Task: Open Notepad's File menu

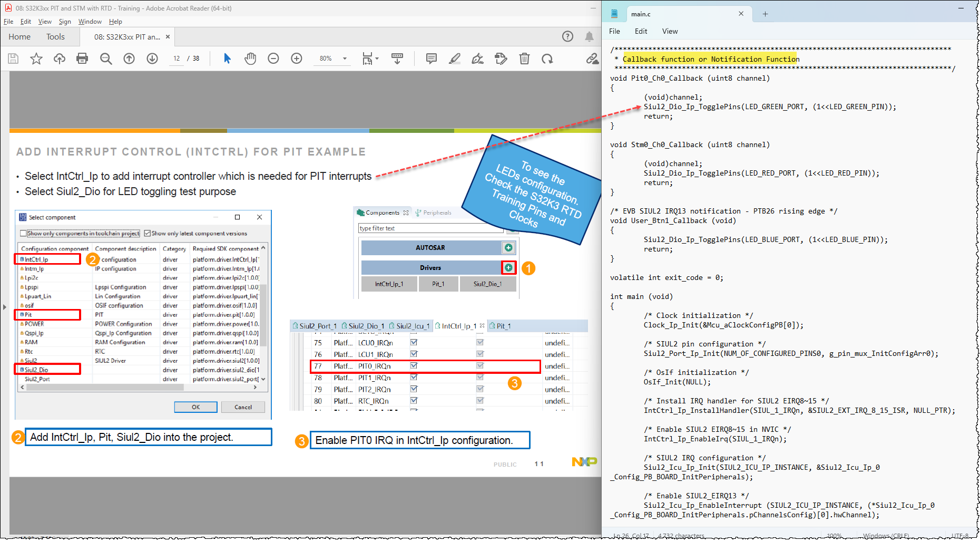Action: coord(614,31)
